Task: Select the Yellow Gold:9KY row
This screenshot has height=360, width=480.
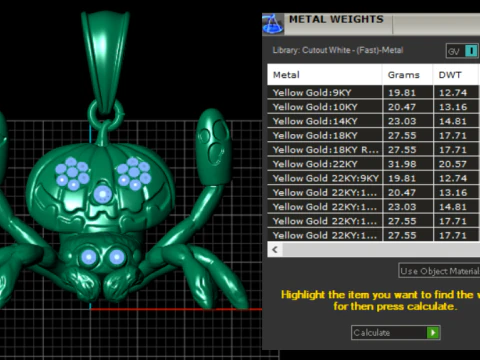Action: (373, 92)
